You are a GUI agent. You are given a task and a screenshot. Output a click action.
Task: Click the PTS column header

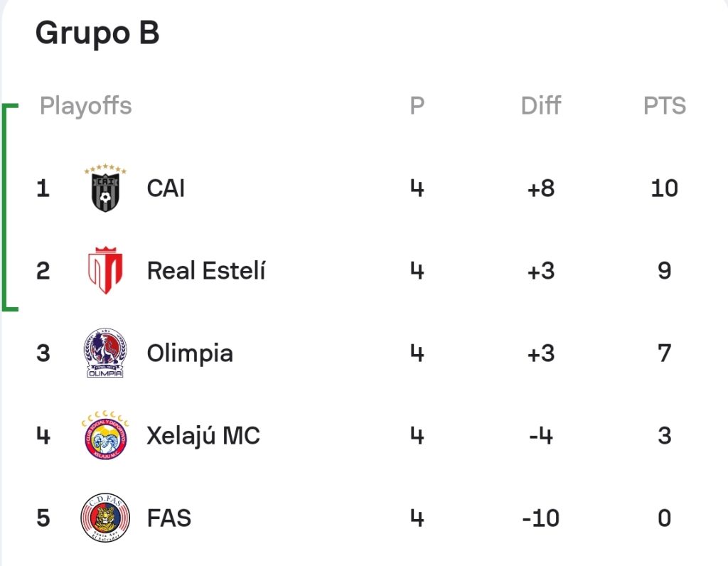tap(665, 106)
